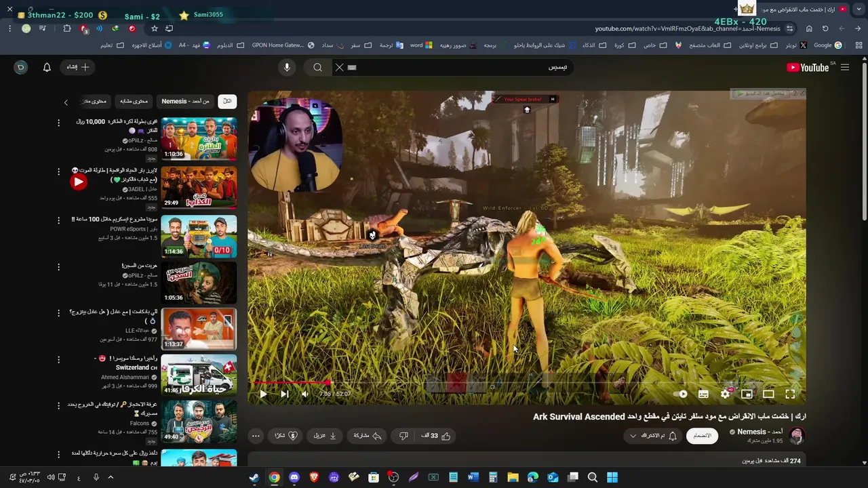Dislike the video
The width and height of the screenshot is (868, 488).
(403, 436)
